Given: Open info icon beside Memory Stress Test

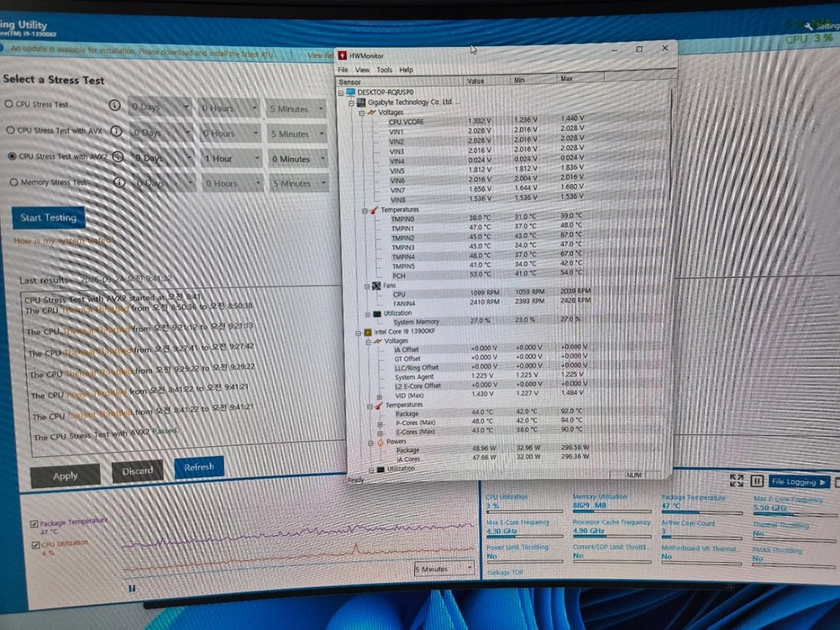Looking at the screenshot, I should 119,182.
